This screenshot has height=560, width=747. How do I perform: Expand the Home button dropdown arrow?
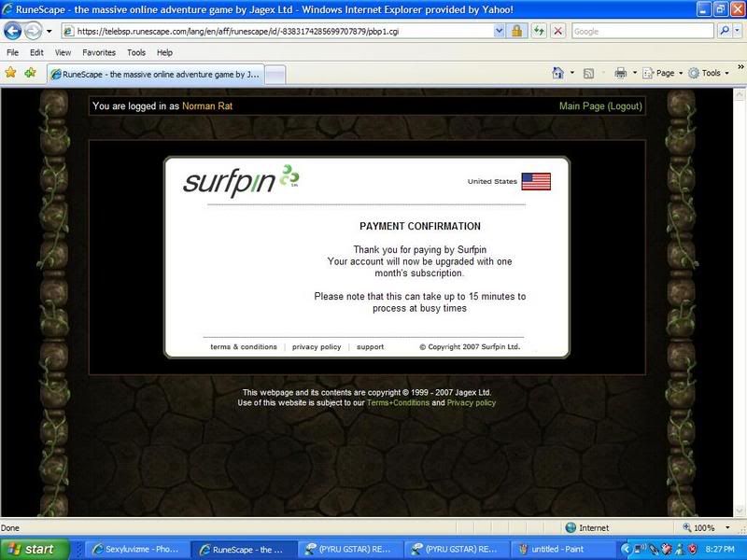572,73
